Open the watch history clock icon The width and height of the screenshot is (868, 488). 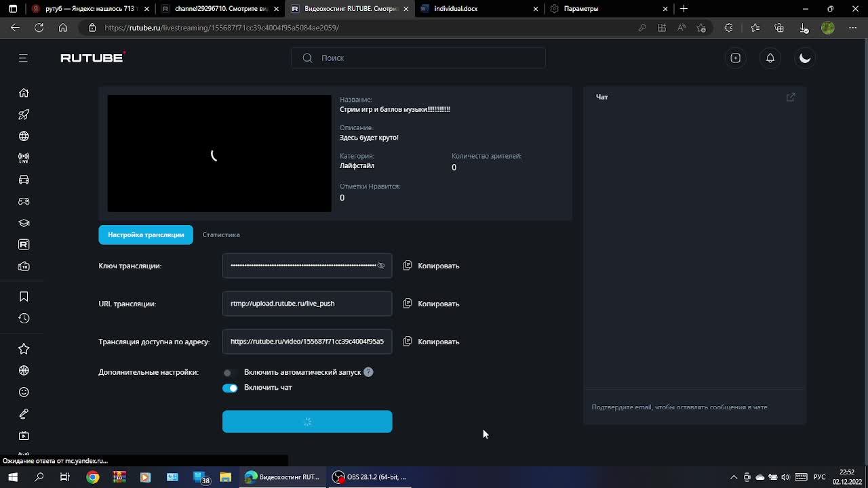pos(24,319)
